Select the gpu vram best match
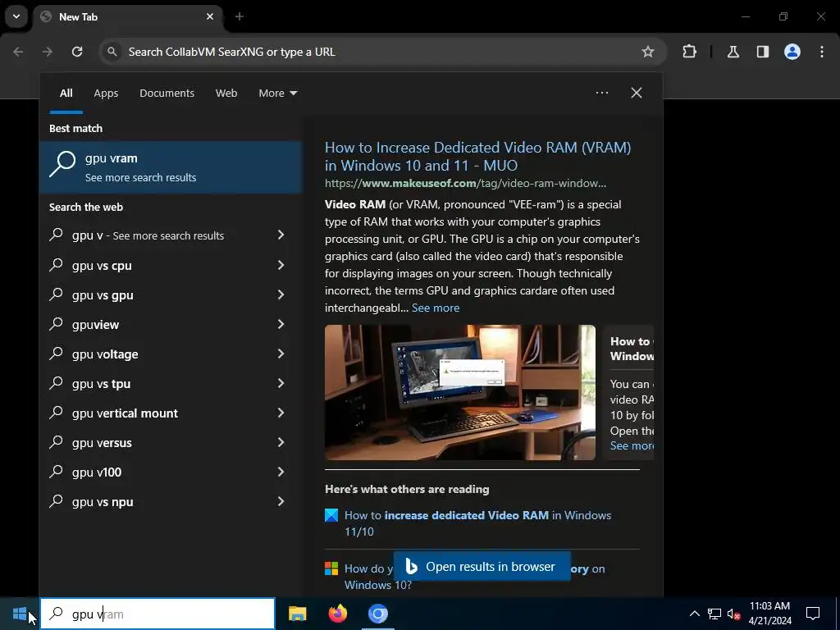840x630 pixels. coord(171,167)
